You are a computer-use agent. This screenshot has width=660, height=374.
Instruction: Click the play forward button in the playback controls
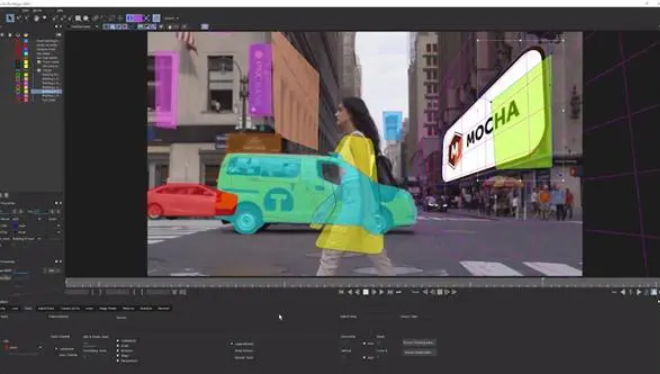pyautogui.click(x=381, y=292)
